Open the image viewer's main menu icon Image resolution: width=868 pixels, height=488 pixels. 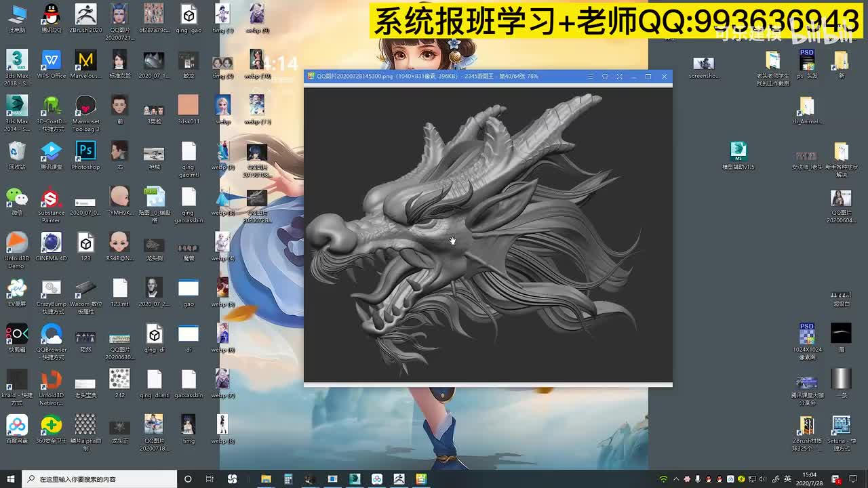590,77
